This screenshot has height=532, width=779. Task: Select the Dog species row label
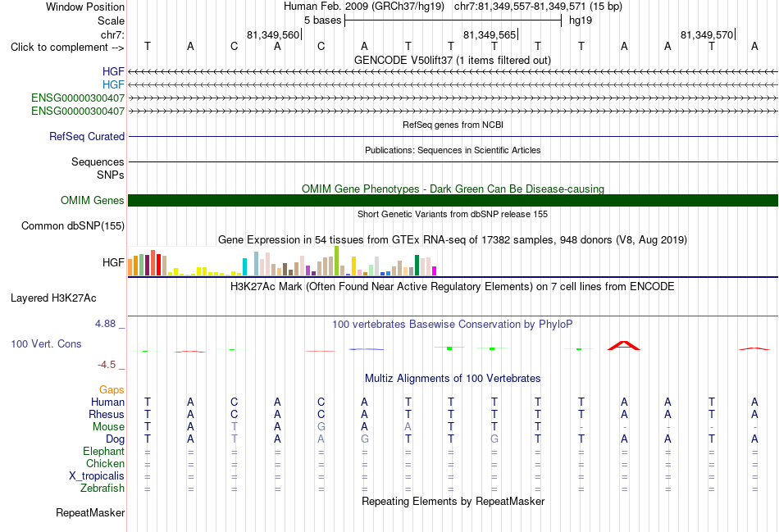(116, 439)
